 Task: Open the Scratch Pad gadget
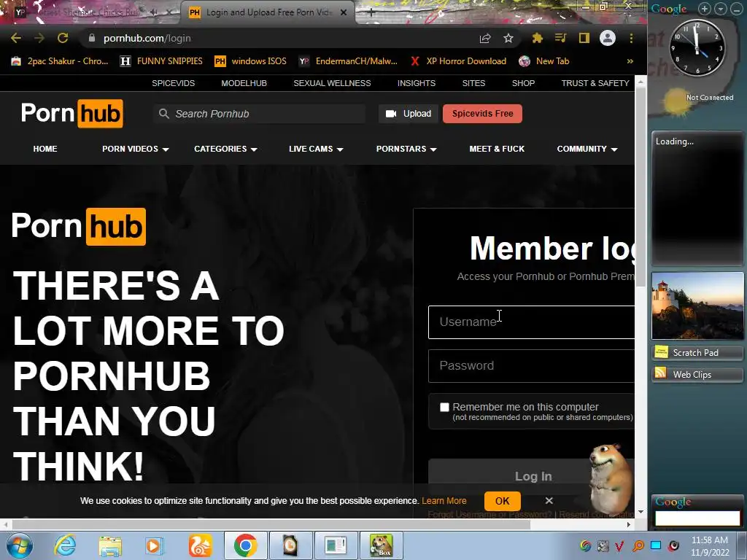tap(697, 353)
